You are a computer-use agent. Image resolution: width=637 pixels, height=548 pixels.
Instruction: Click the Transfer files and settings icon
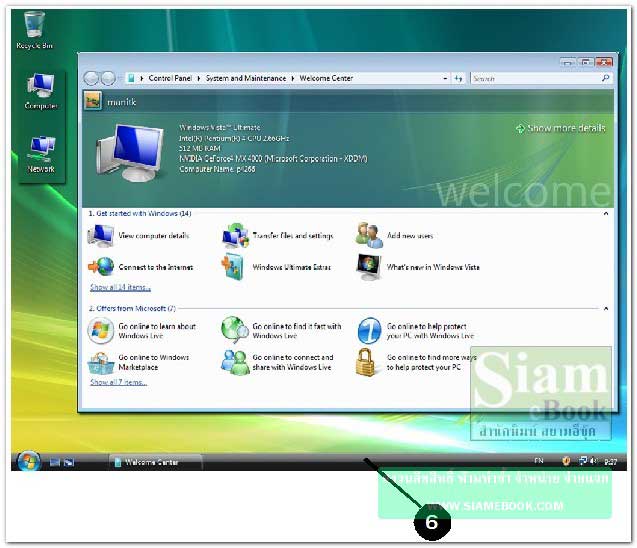coord(235,236)
